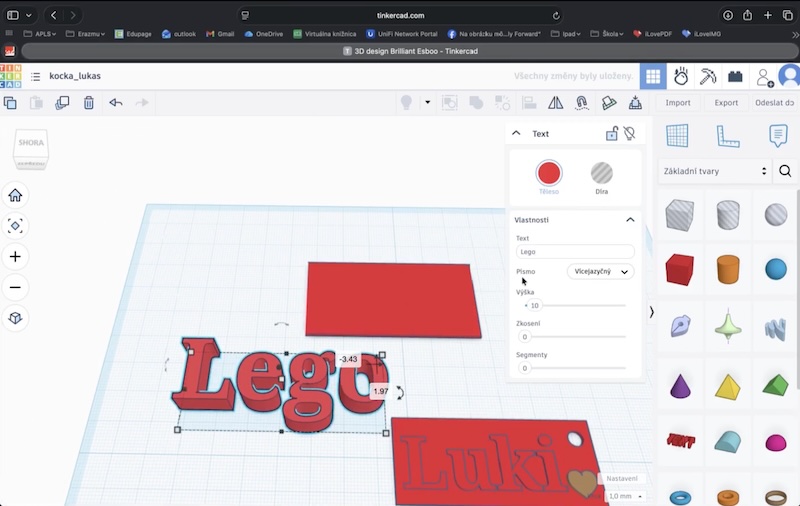This screenshot has width=800, height=506.
Task: Zoom out with the minus button
Action: point(15,287)
